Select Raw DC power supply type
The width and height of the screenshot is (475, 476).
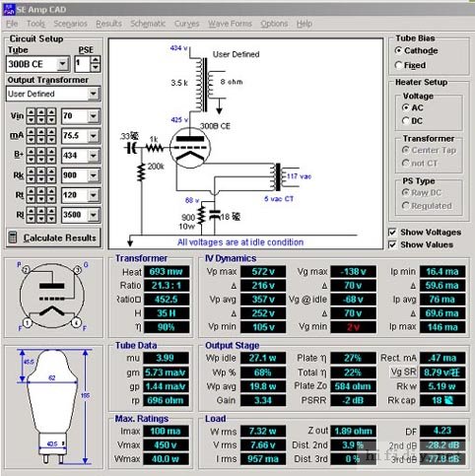coord(422,192)
